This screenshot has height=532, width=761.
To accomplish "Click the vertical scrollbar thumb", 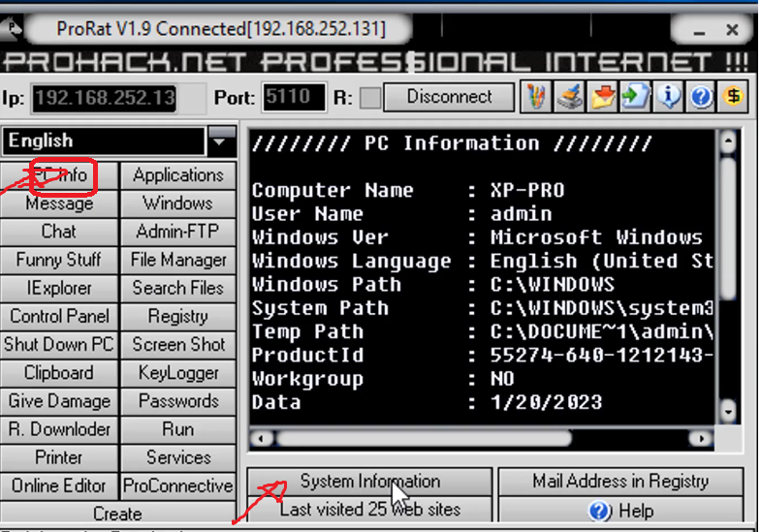I will point(728,228).
